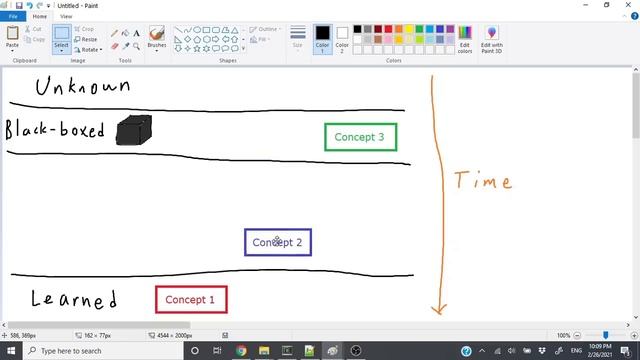Pick the orange color swatch
The width and height of the screenshot is (640, 360).
click(x=398, y=29)
